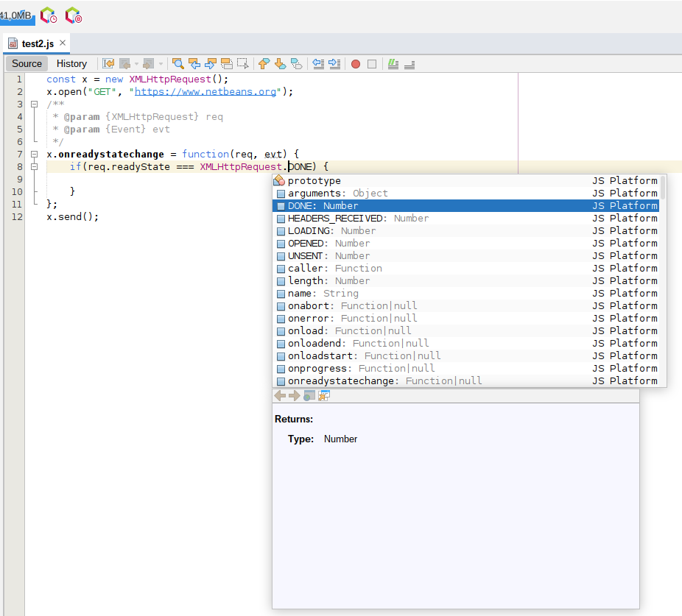Click the documentation Back arrow icon
The image size is (682, 616).
point(281,396)
